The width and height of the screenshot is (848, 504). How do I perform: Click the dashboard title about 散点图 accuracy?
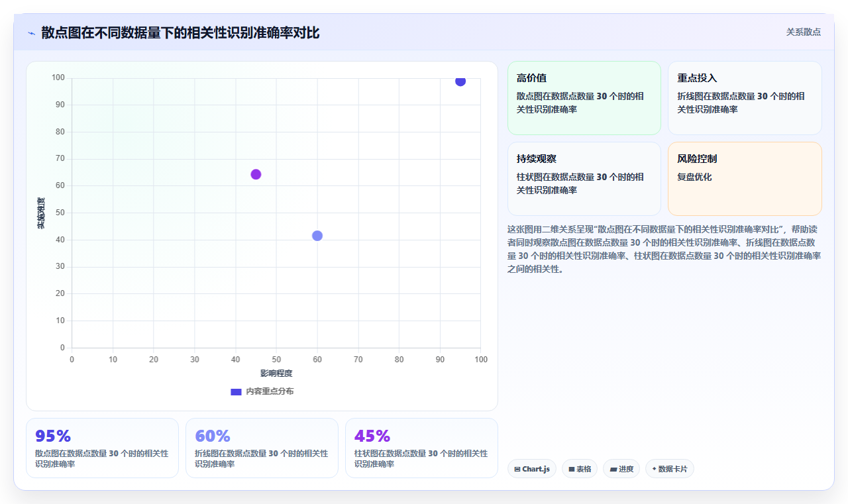(180, 32)
